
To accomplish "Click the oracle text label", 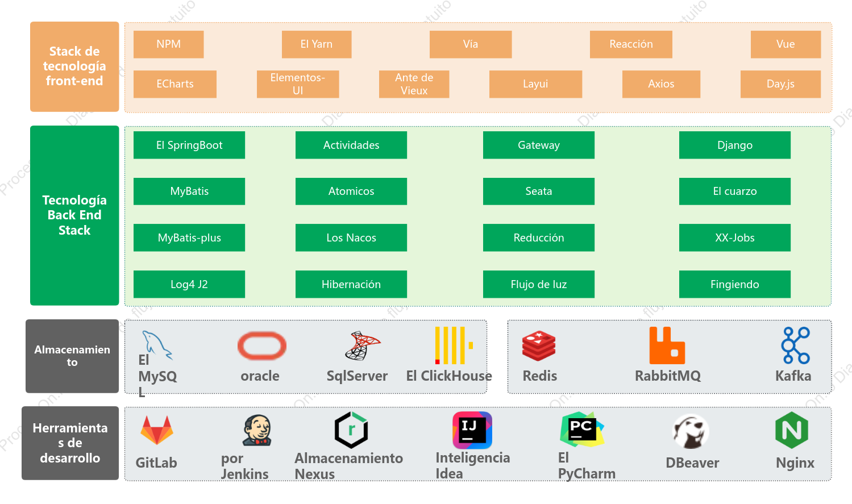I will click(260, 376).
